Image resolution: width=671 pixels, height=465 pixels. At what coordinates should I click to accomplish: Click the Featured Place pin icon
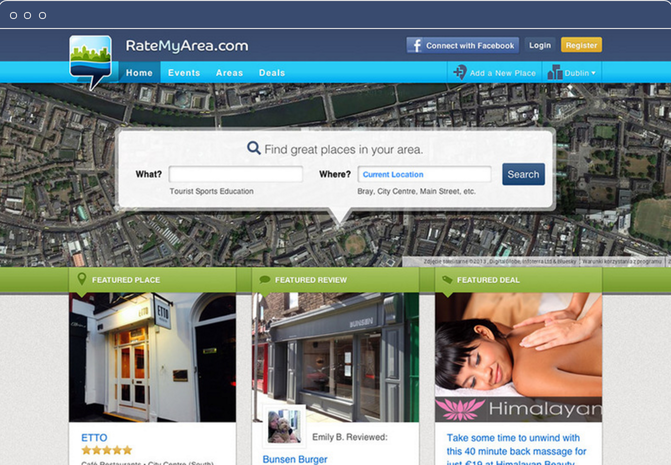[81, 279]
